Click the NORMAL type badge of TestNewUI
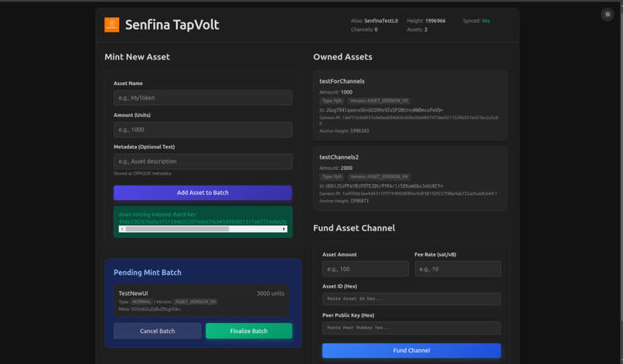The height and width of the screenshot is (364, 623). click(x=141, y=301)
